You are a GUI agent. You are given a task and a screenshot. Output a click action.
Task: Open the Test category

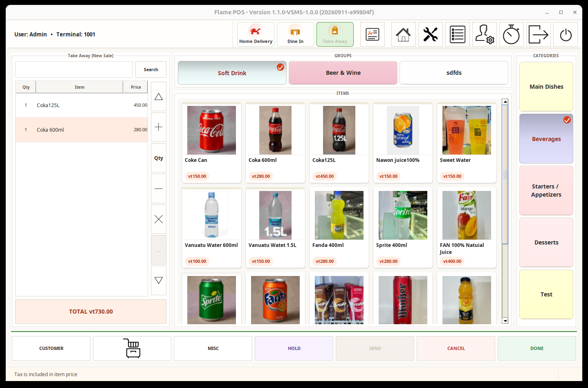[x=546, y=294]
